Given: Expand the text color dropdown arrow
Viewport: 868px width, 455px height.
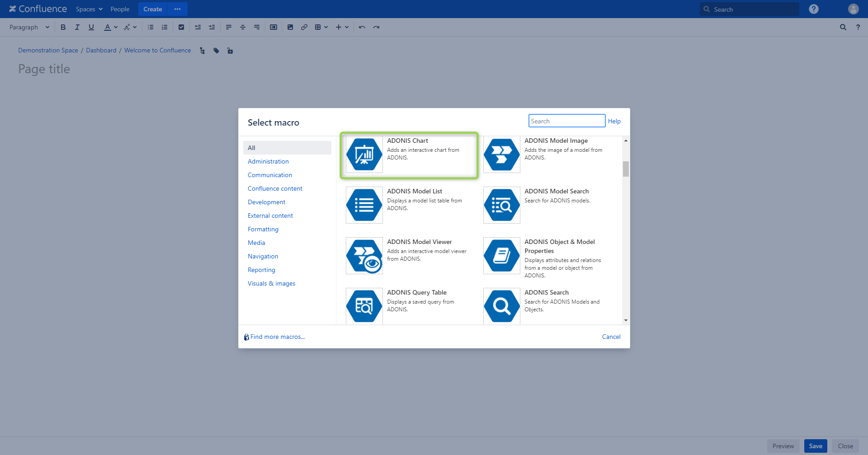Looking at the screenshot, I should [x=116, y=27].
